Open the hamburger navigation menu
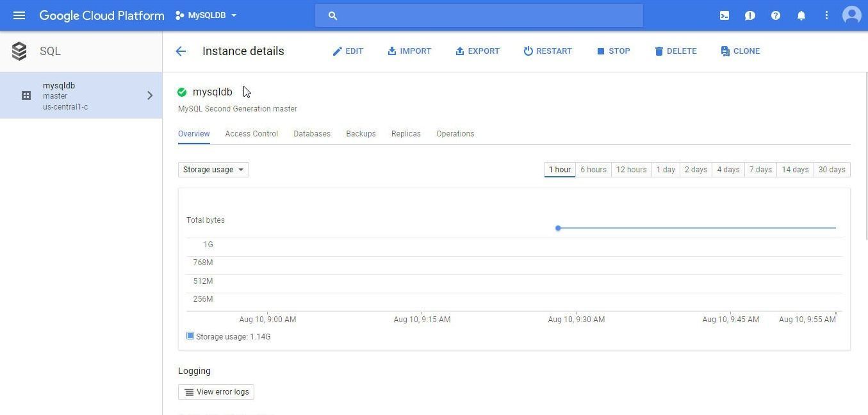This screenshot has height=415, width=868. (19, 15)
